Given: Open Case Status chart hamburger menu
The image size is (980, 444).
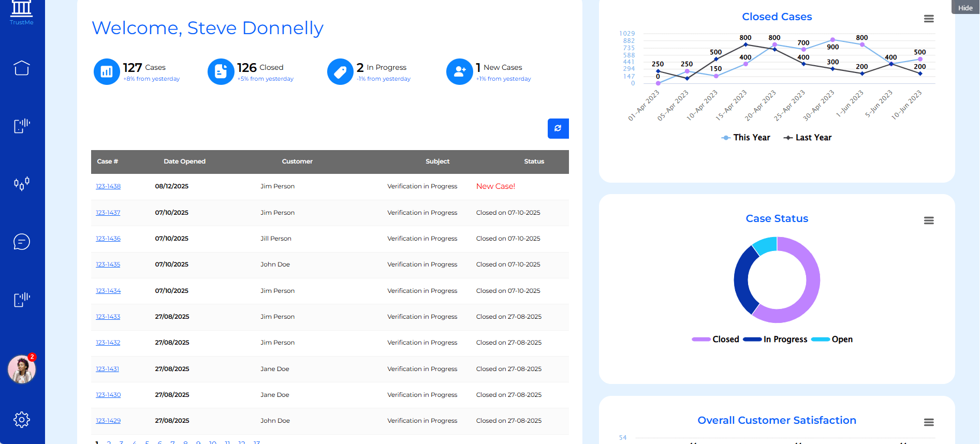Looking at the screenshot, I should [929, 220].
